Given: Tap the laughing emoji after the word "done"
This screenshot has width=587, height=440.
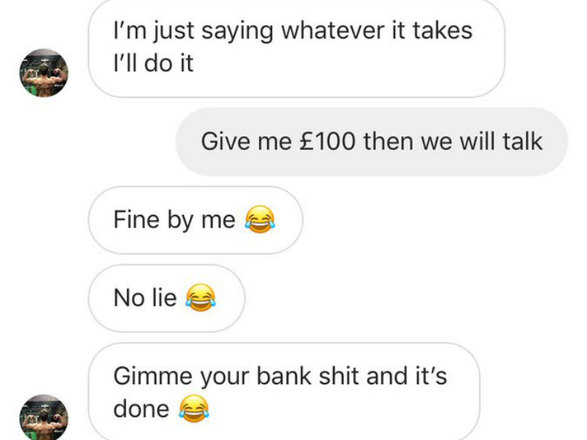Looking at the screenshot, I should [x=194, y=409].
